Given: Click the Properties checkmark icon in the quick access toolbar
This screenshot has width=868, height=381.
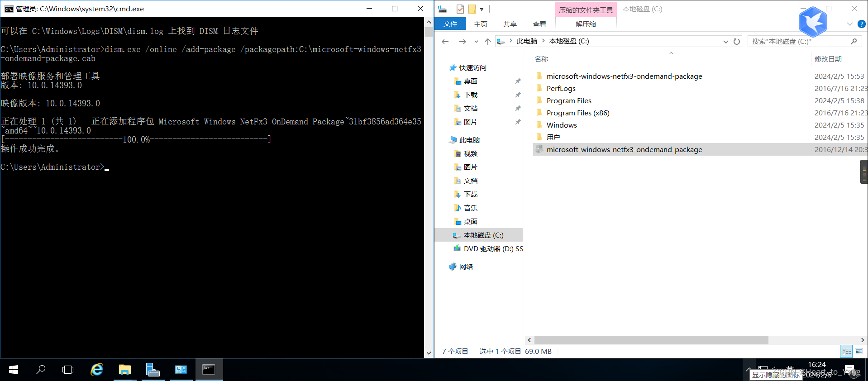Looking at the screenshot, I should pyautogui.click(x=460, y=9).
